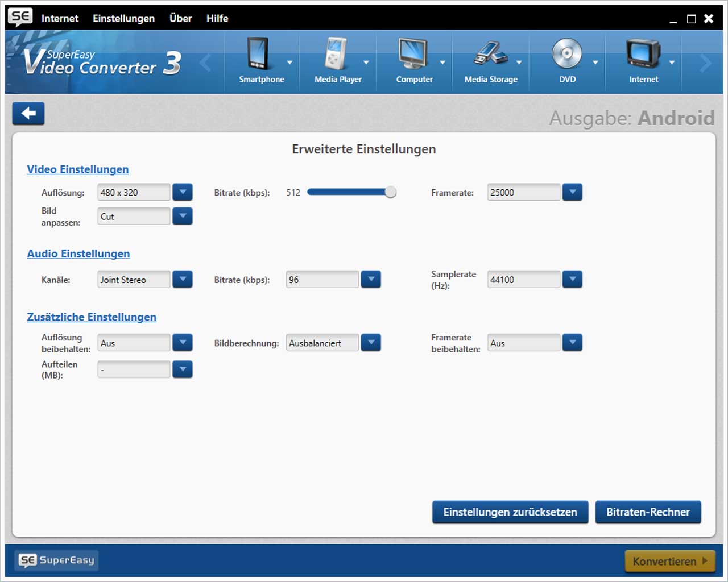Click the SuperEasy logo in footer

56,560
